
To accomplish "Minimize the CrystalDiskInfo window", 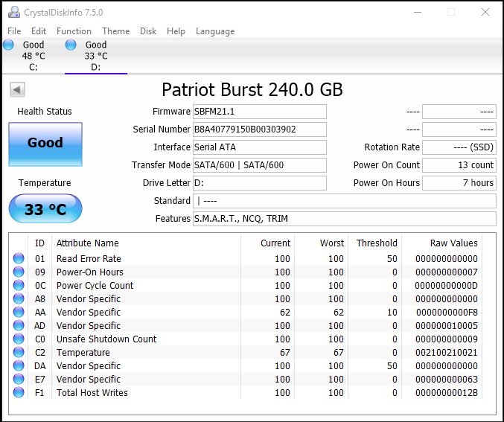I will coord(418,12).
